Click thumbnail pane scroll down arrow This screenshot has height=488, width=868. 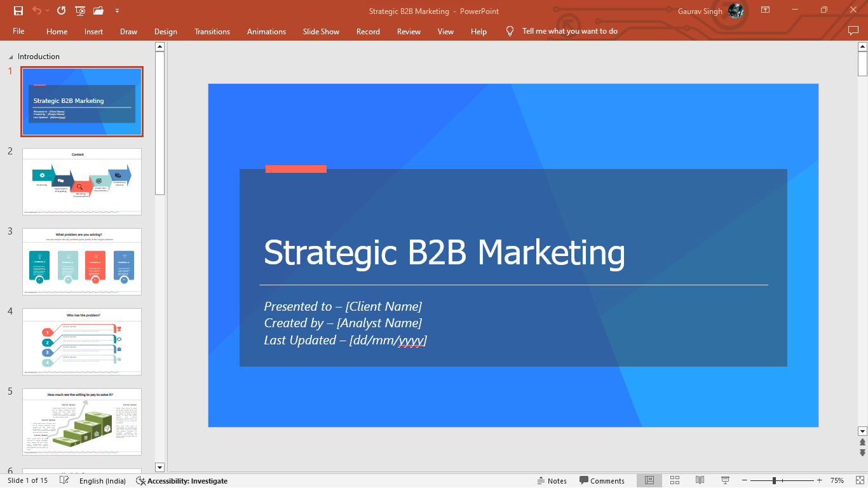[159, 467]
